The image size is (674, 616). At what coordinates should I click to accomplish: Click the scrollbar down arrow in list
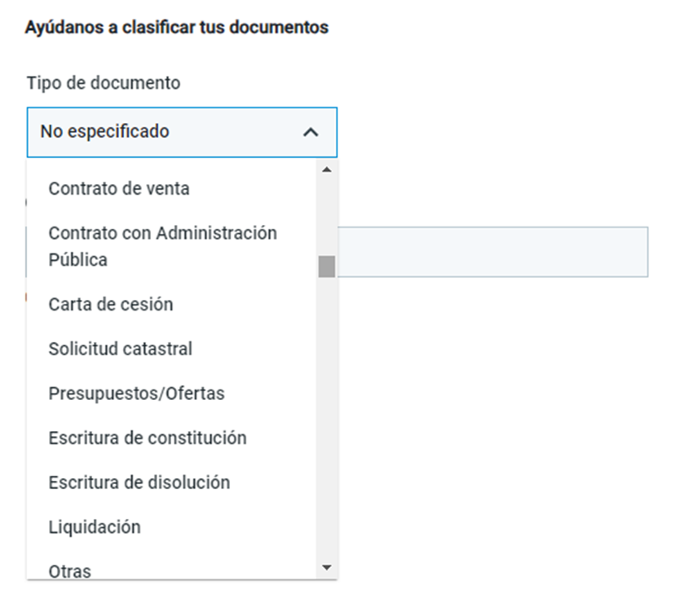327,567
